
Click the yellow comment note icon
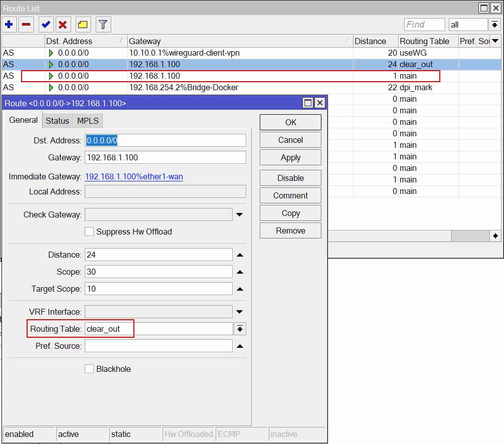tap(83, 25)
